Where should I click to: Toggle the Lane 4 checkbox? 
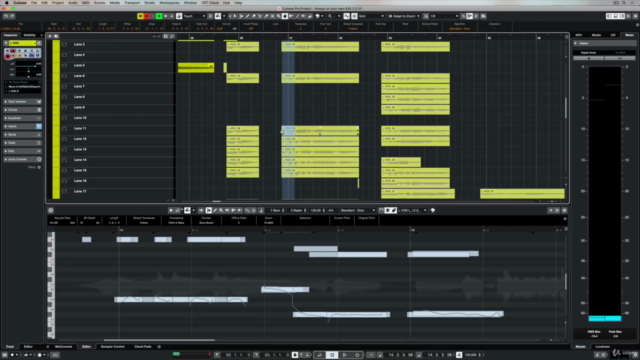point(64,55)
